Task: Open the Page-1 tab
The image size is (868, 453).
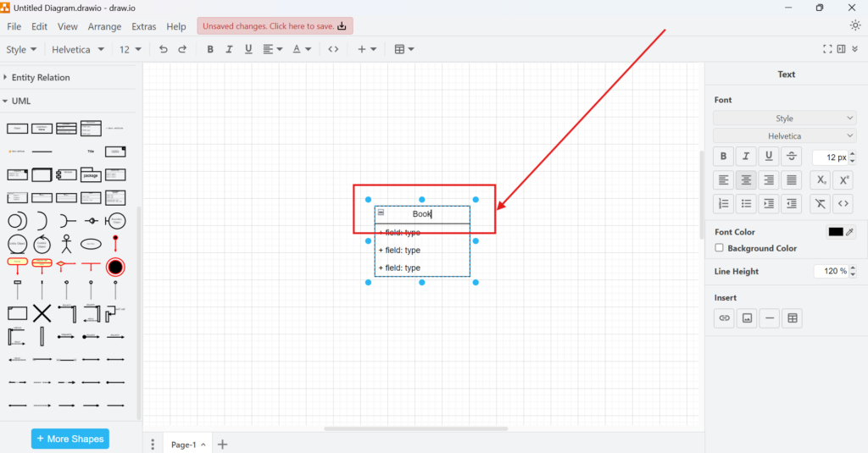Action: 184,445
